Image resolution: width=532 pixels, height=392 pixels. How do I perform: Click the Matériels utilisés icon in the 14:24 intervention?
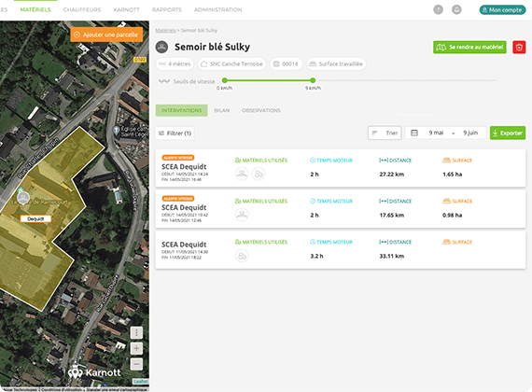pos(238,161)
